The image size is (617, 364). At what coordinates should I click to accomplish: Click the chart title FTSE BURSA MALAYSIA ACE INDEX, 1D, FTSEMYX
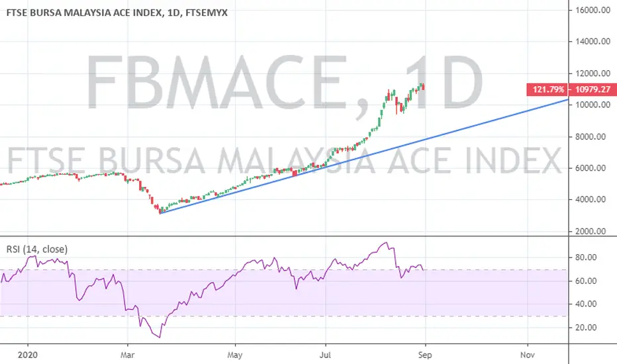117,13
